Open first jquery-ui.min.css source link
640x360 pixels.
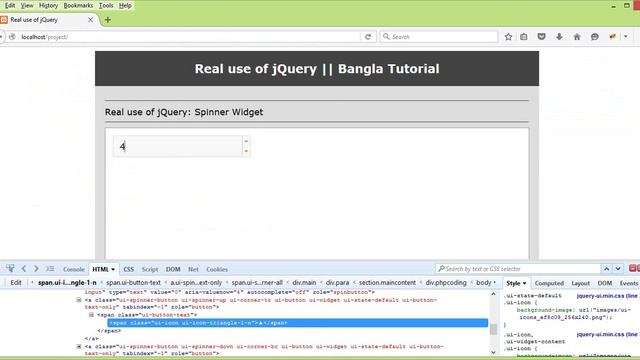(607, 296)
